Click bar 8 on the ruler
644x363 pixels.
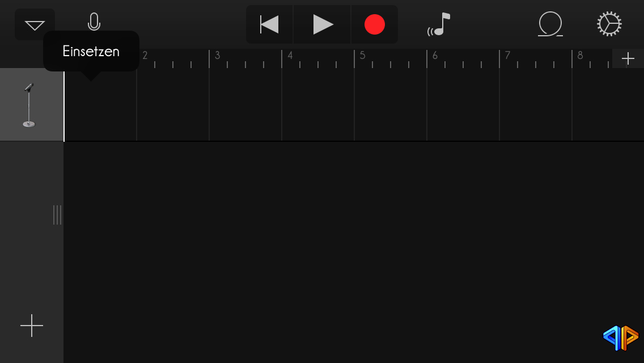click(x=581, y=56)
